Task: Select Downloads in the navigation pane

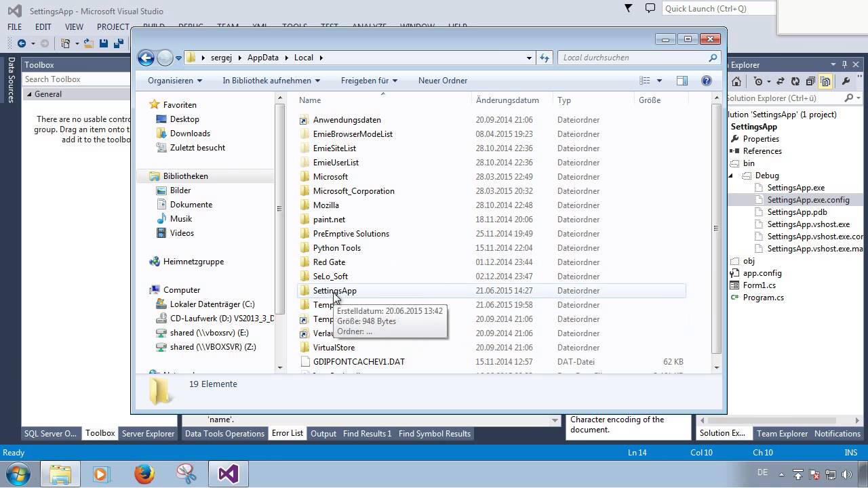Action: pos(190,134)
